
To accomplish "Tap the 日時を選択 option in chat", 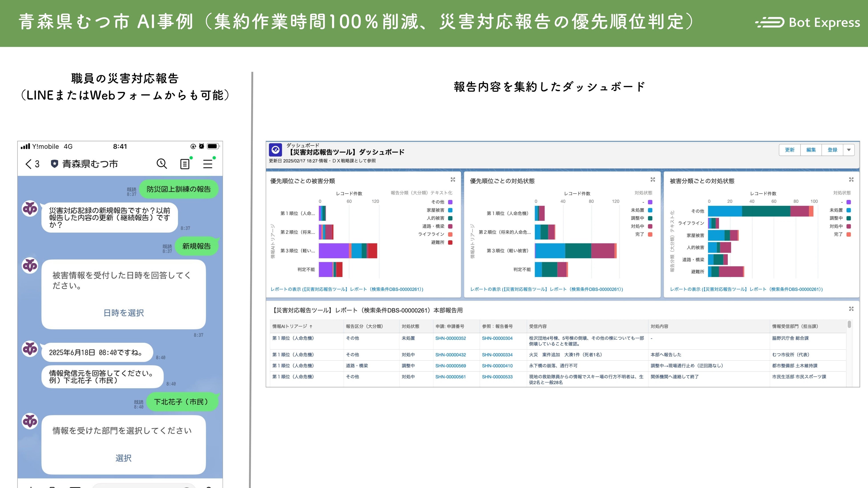I will tap(123, 313).
